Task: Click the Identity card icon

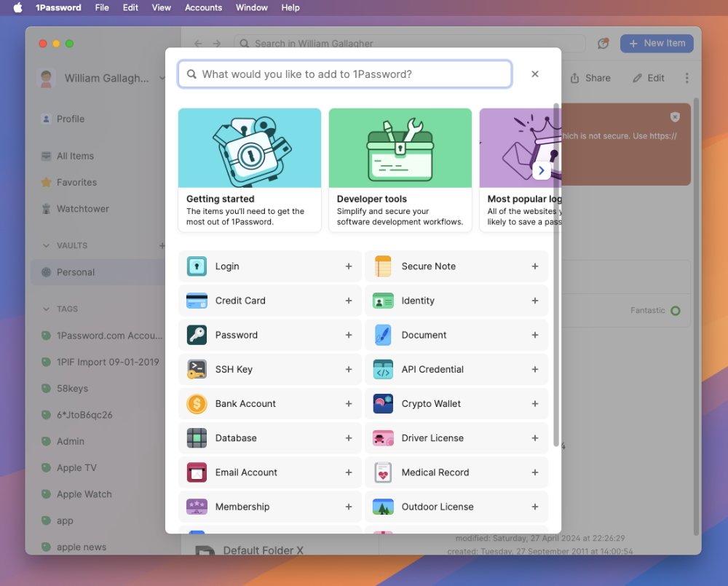Action: pyautogui.click(x=383, y=301)
